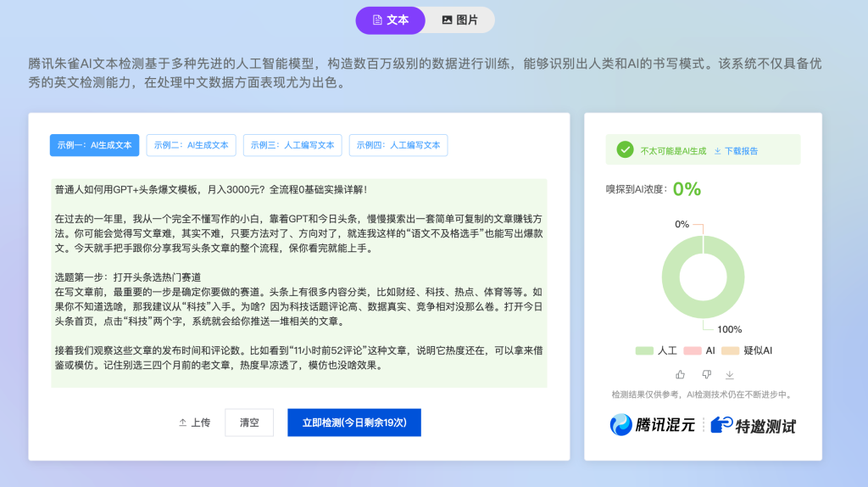Click the 人工 green legend swatch
The height and width of the screenshot is (487, 868).
click(x=644, y=350)
